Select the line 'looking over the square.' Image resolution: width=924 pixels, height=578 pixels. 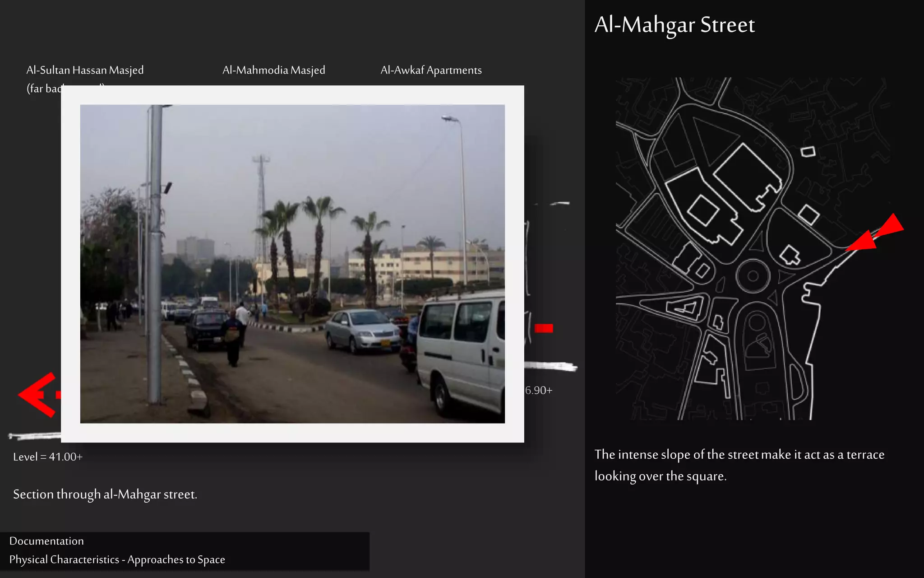[661, 476]
